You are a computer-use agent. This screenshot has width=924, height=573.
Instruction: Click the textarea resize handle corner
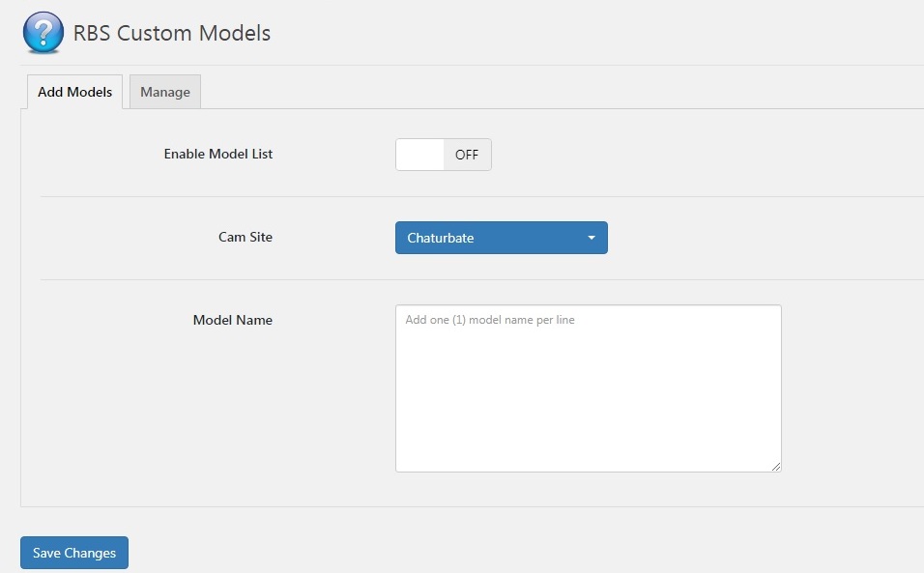(x=775, y=467)
